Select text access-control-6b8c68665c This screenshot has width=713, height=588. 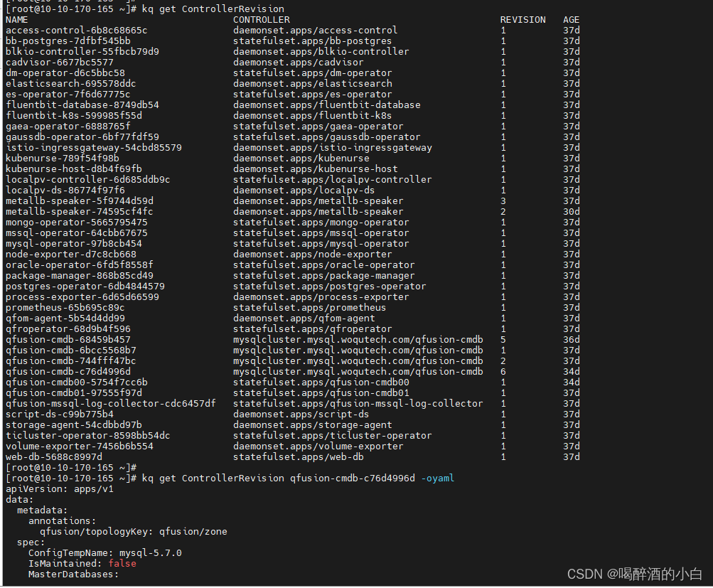76,31
